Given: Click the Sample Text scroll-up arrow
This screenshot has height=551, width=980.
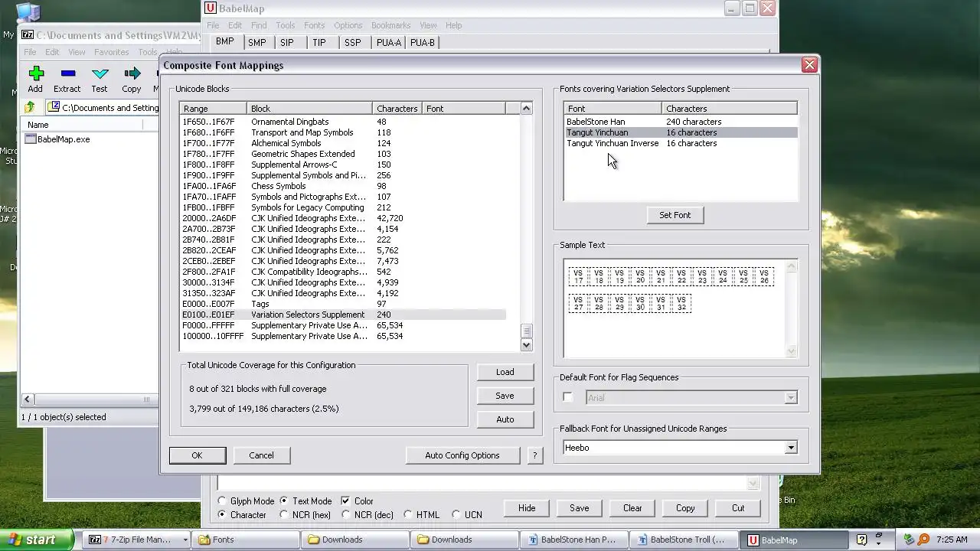Looking at the screenshot, I should (x=792, y=266).
